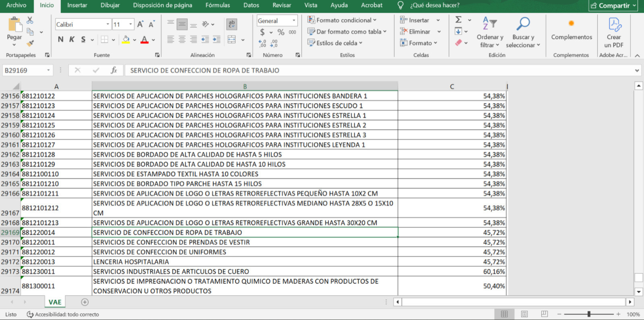Click the Name Box showing B29169
Image resolution: width=644 pixels, height=320 pixels.
[x=28, y=70]
